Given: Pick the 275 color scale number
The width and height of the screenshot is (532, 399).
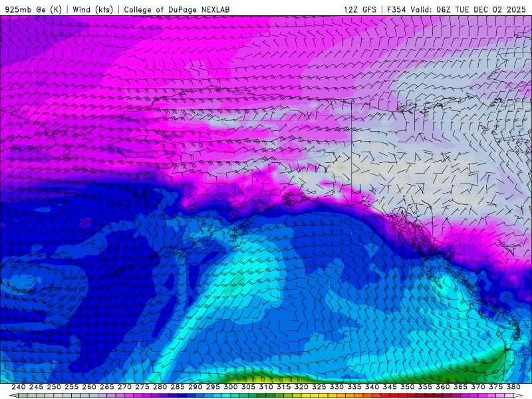Looking at the screenshot, I should (x=142, y=387).
